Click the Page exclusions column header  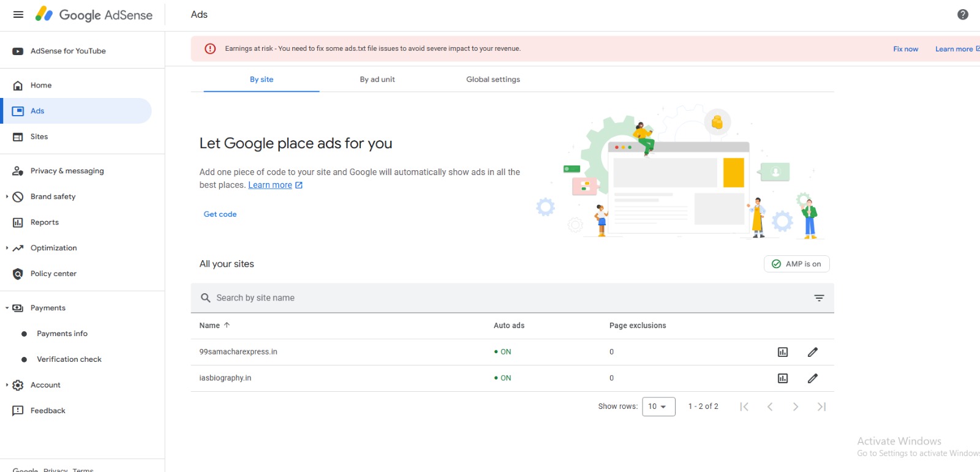tap(638, 326)
